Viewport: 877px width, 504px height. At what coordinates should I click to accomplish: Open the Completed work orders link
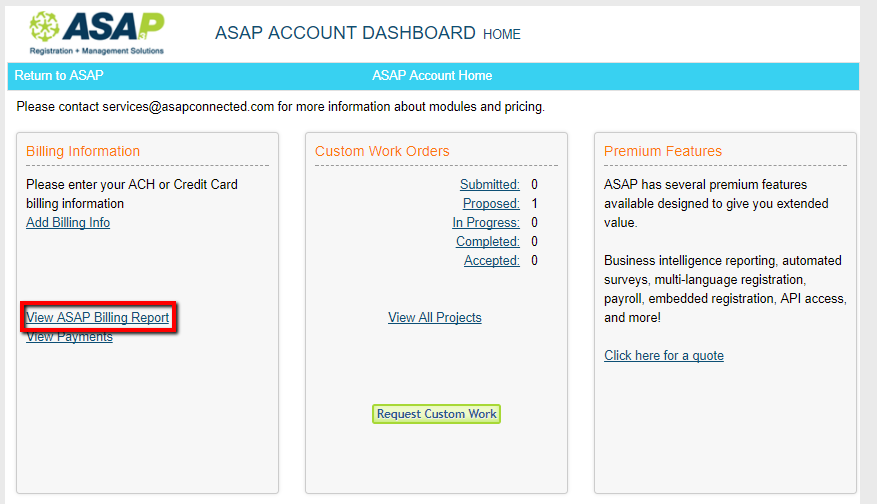click(487, 242)
